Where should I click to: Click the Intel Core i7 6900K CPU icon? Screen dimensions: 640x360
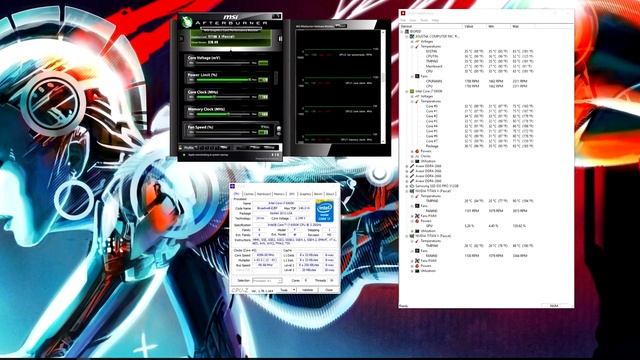[412, 91]
